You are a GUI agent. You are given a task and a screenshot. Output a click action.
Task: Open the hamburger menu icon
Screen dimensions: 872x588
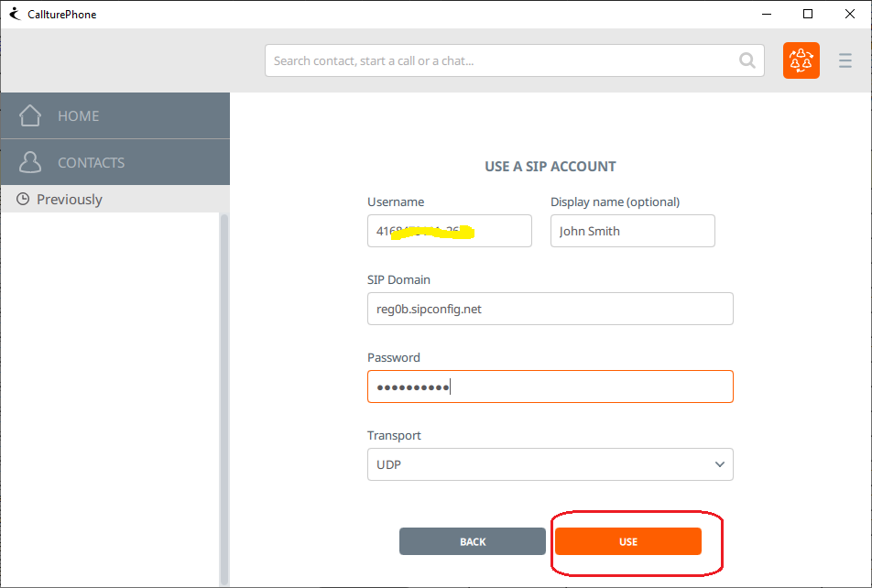click(845, 61)
